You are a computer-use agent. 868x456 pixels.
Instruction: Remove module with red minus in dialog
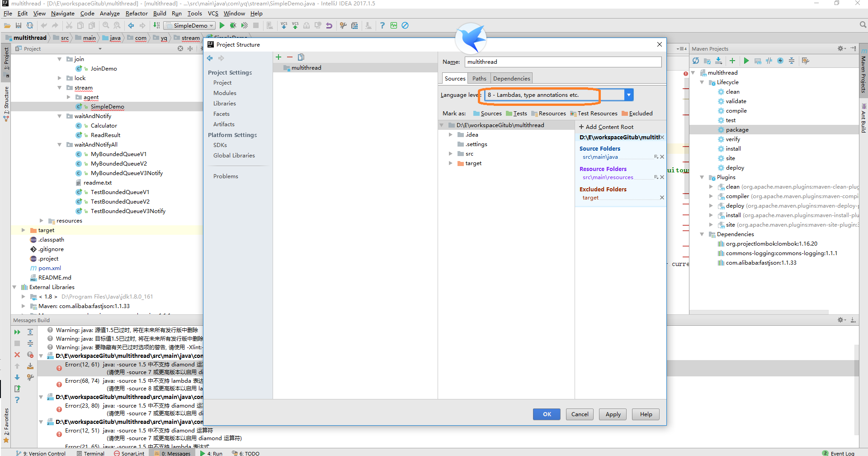click(x=290, y=57)
